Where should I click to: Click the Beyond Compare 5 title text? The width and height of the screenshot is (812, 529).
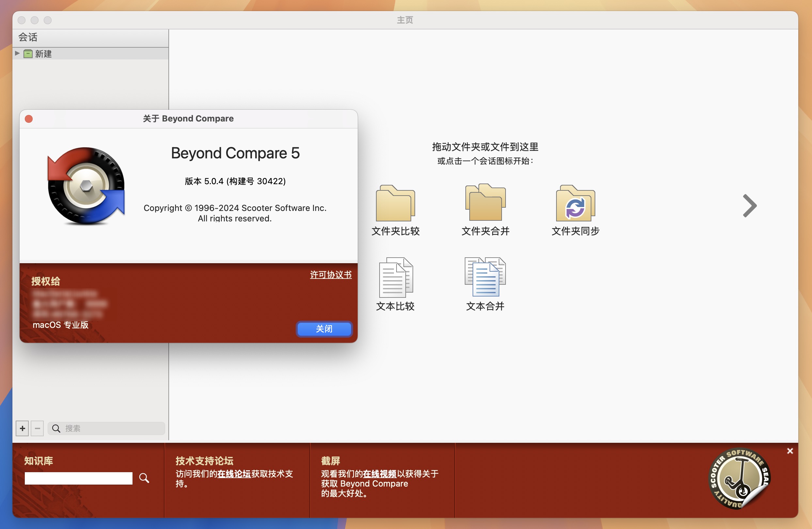point(235,153)
